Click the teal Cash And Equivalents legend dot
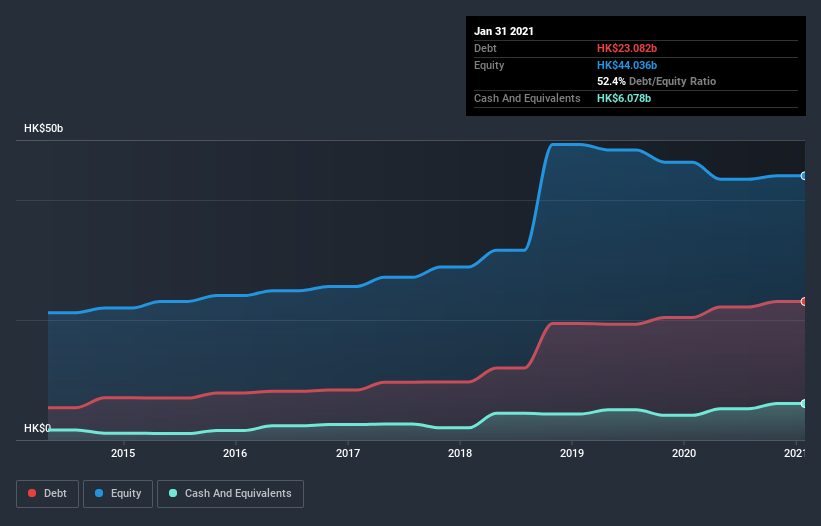The width and height of the screenshot is (821, 526). (173, 493)
